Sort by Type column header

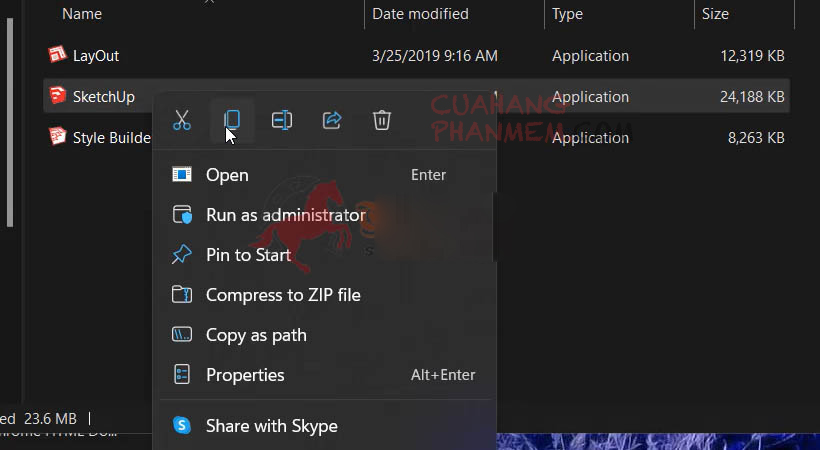pyautogui.click(x=568, y=14)
